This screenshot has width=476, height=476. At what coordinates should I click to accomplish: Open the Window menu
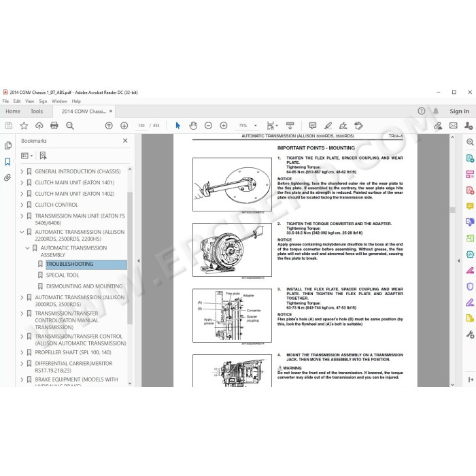[59, 101]
